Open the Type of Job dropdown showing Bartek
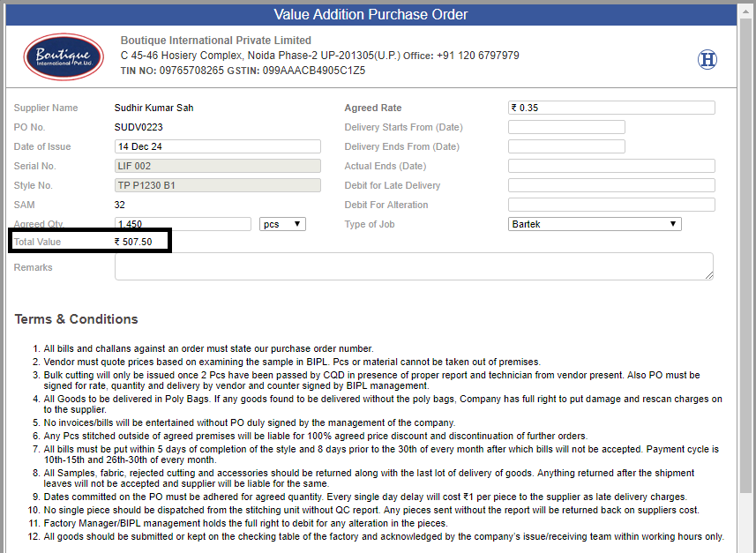This screenshot has height=553, width=756. tap(595, 224)
